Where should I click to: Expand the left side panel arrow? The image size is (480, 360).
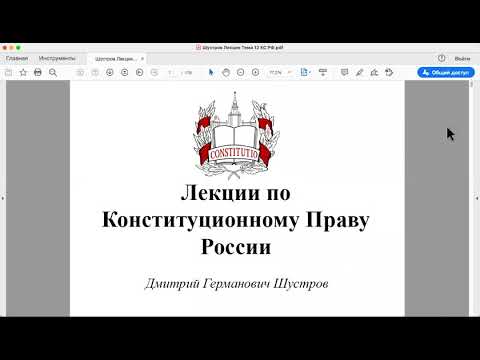(x=3, y=198)
